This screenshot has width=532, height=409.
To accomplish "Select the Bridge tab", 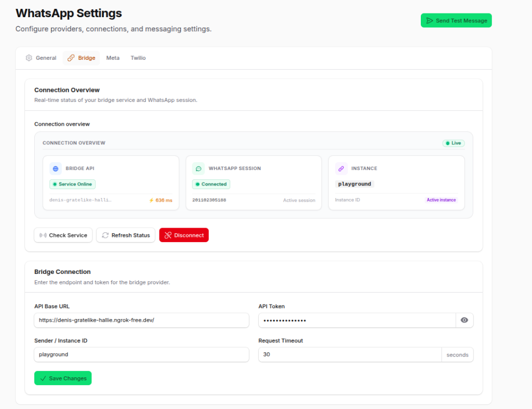I will [82, 58].
